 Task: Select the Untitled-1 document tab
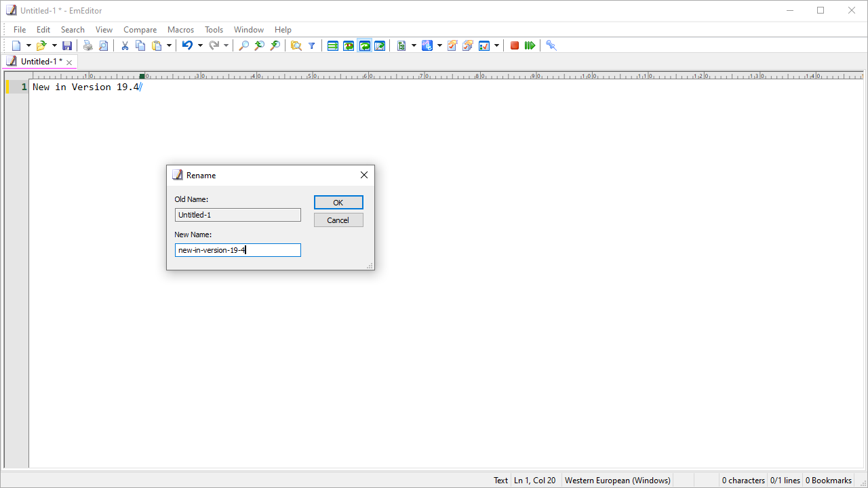[40, 62]
